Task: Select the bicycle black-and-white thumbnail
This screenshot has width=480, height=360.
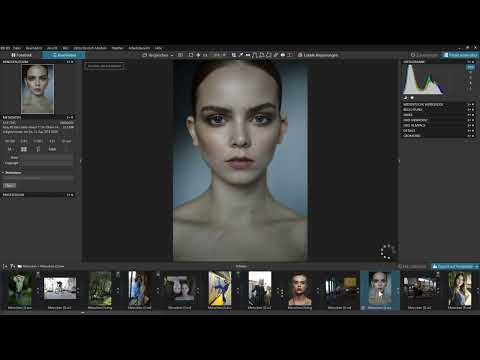Action: (60, 288)
